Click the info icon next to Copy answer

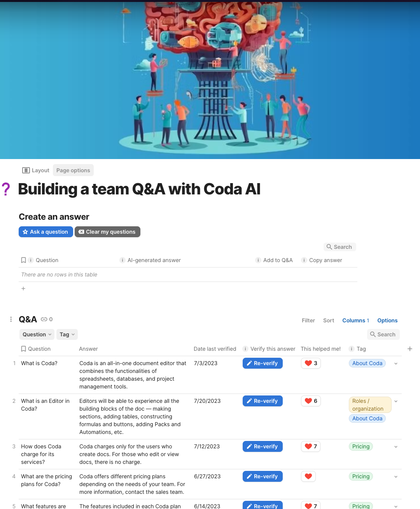[304, 260]
